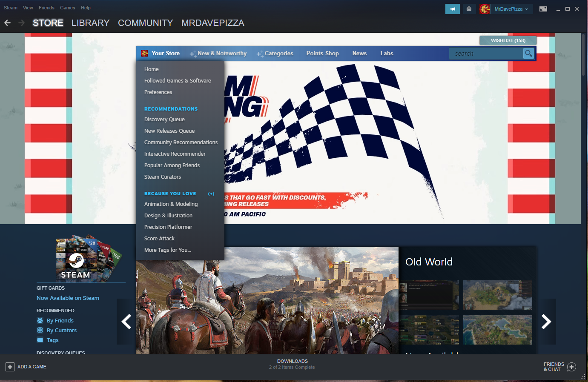588x382 pixels.
Task: Click the MrDavePizza avatar image
Action: click(x=485, y=9)
